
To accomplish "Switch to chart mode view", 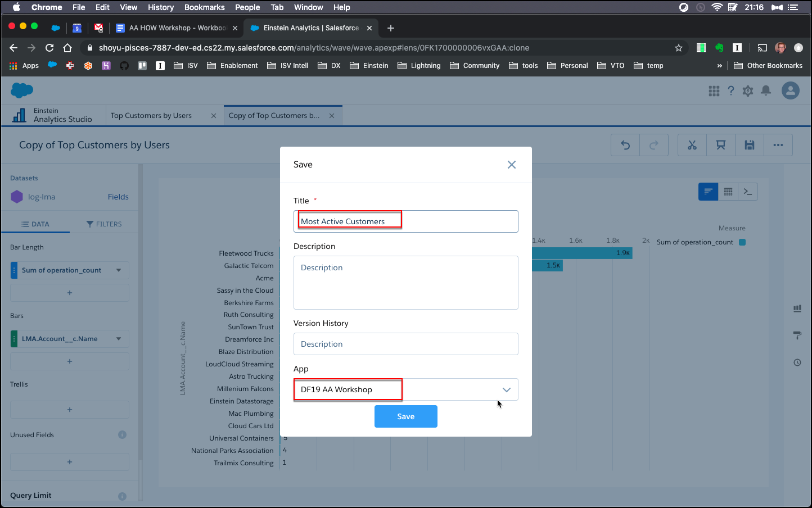I will (709, 192).
